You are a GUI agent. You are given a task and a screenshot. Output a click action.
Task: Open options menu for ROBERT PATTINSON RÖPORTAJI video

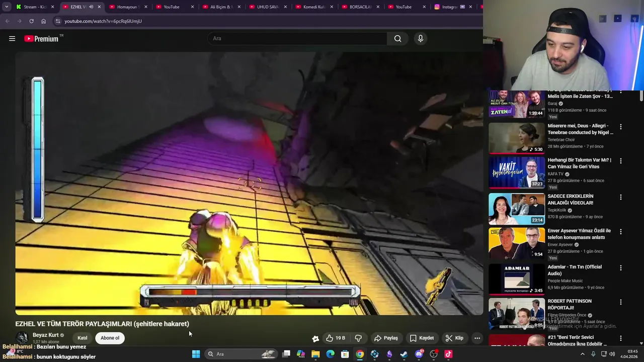[620, 302]
